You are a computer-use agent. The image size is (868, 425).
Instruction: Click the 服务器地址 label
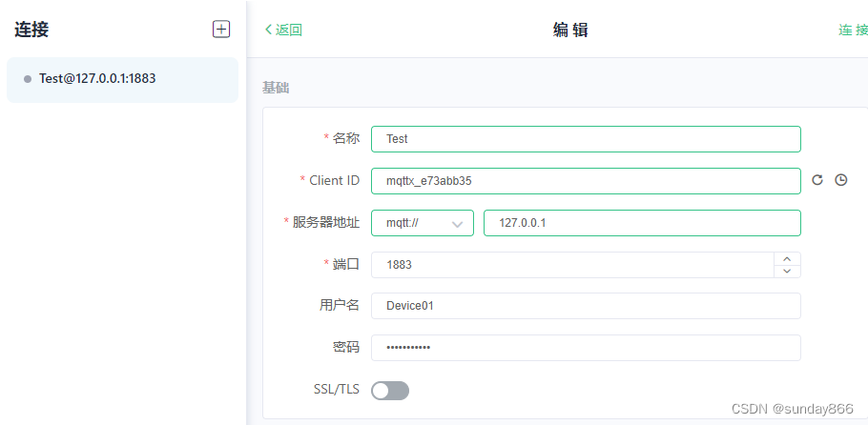click(x=326, y=222)
